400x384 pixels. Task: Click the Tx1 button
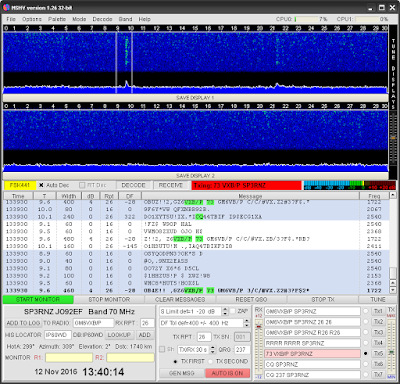pos(378,311)
